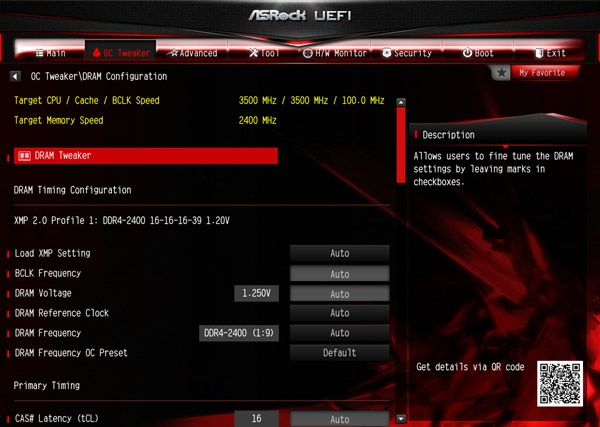This screenshot has height=427, width=600.
Task: Click the QR code for details
Action: click(x=560, y=383)
